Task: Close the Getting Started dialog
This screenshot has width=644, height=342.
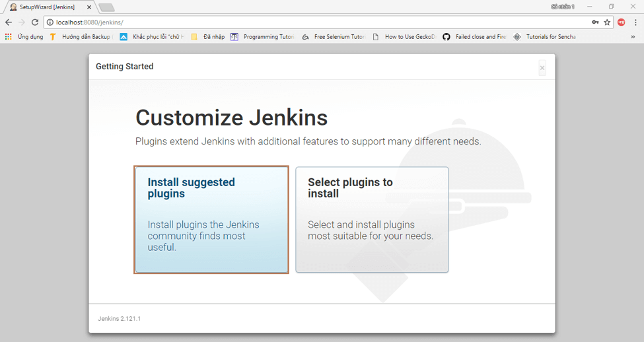Action: pos(542,67)
